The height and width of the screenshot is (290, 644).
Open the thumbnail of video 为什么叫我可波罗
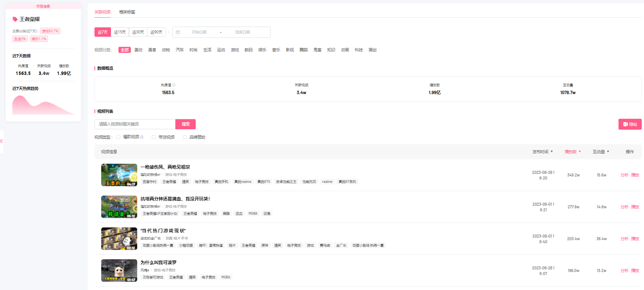tap(119, 271)
